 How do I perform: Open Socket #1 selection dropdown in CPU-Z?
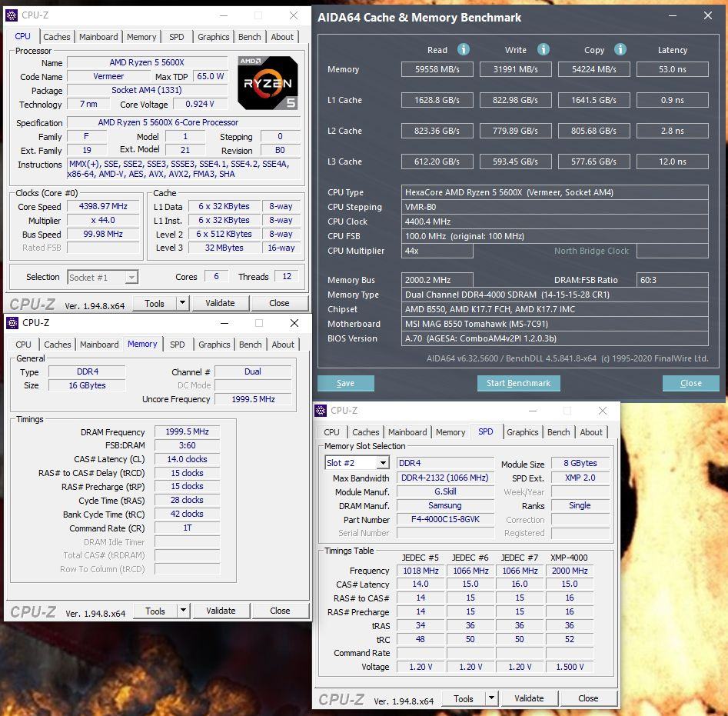132,277
